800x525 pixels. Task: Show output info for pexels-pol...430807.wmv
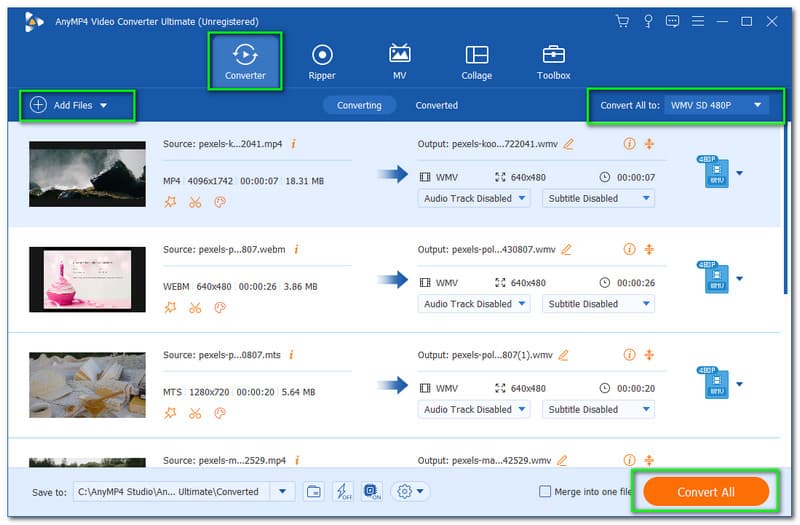point(629,249)
